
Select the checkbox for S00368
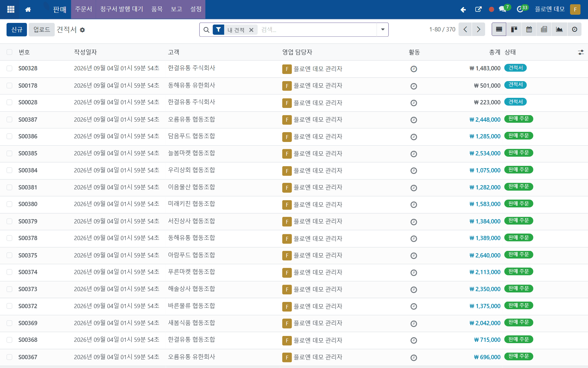click(x=9, y=340)
